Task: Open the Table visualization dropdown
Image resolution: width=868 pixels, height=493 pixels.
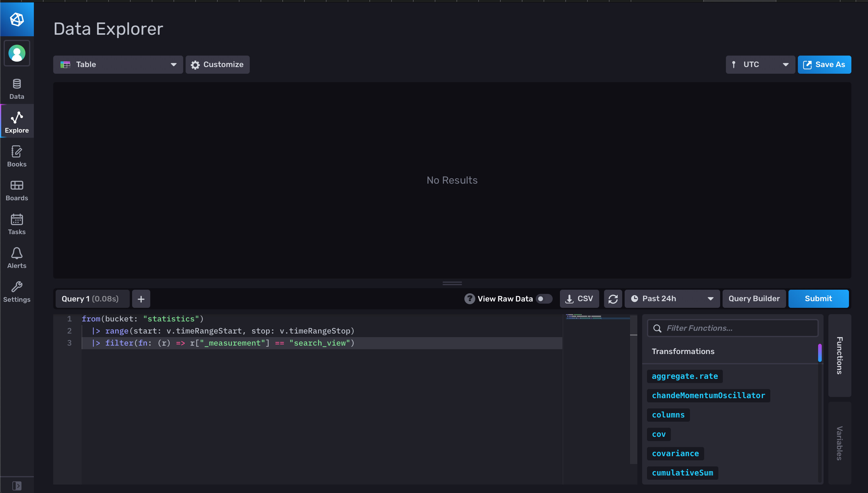Action: pyautogui.click(x=118, y=64)
